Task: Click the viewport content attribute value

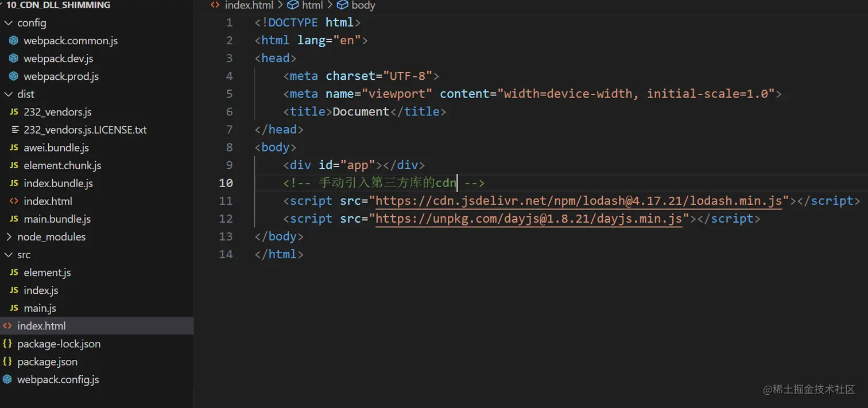Action: tap(635, 94)
